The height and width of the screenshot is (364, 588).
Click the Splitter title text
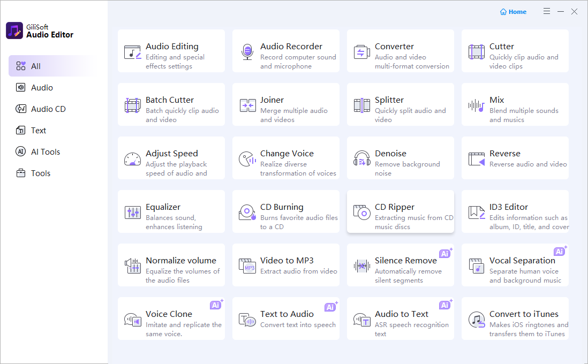(x=389, y=100)
